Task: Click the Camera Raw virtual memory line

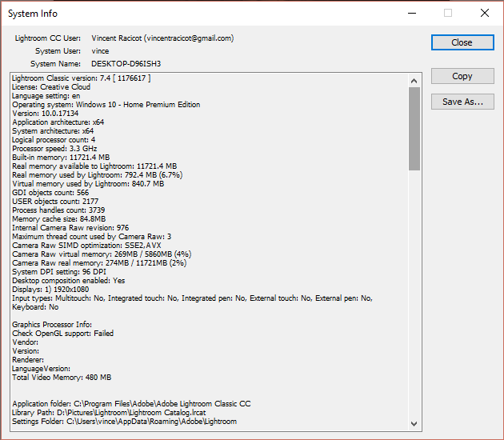Action: (x=102, y=254)
